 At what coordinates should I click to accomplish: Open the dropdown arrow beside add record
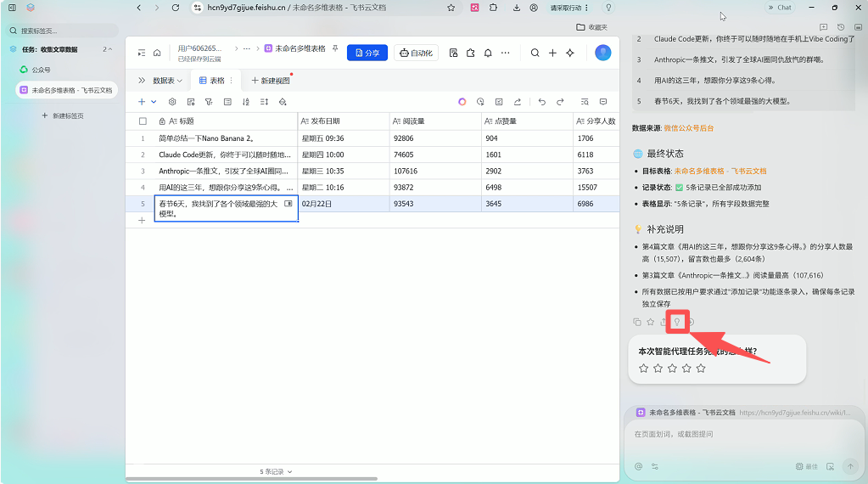point(154,102)
